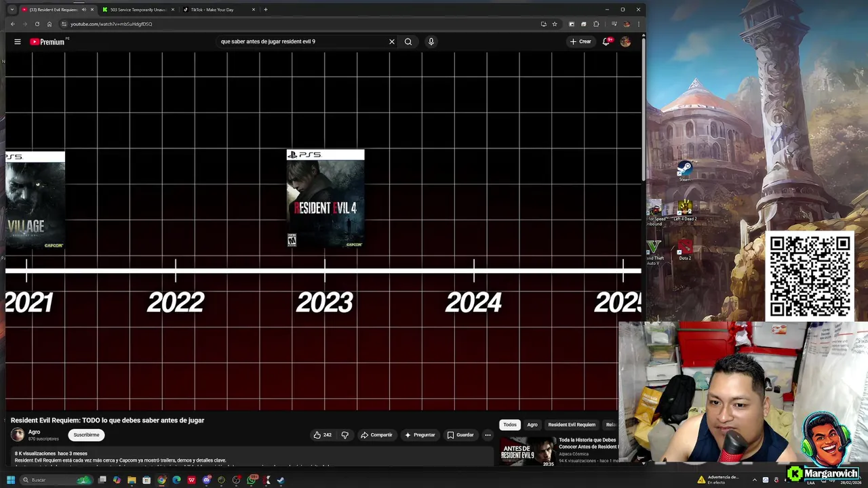
Task: Open Left 4 Dead 2 desktop shortcut
Action: click(685, 211)
